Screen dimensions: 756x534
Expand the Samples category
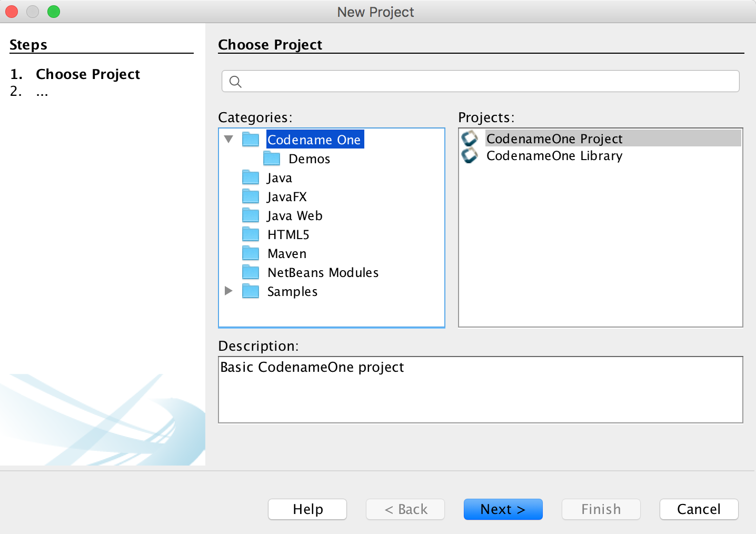[x=228, y=291]
